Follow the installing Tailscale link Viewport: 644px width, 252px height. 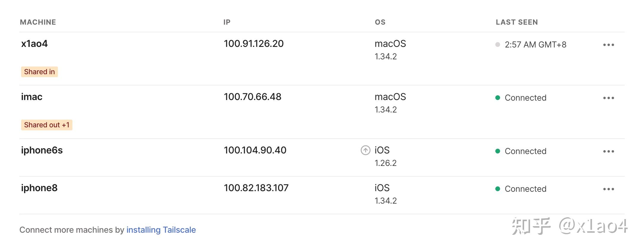(x=161, y=230)
